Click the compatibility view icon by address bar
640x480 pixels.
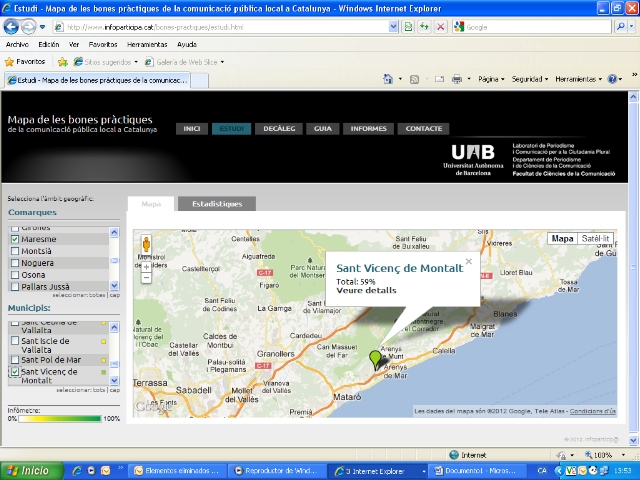pos(408,27)
